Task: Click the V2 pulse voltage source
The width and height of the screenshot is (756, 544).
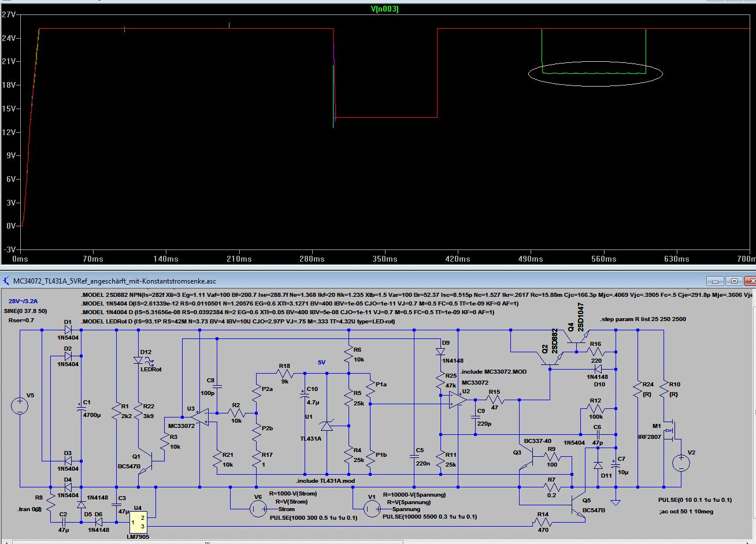Action: click(x=680, y=463)
